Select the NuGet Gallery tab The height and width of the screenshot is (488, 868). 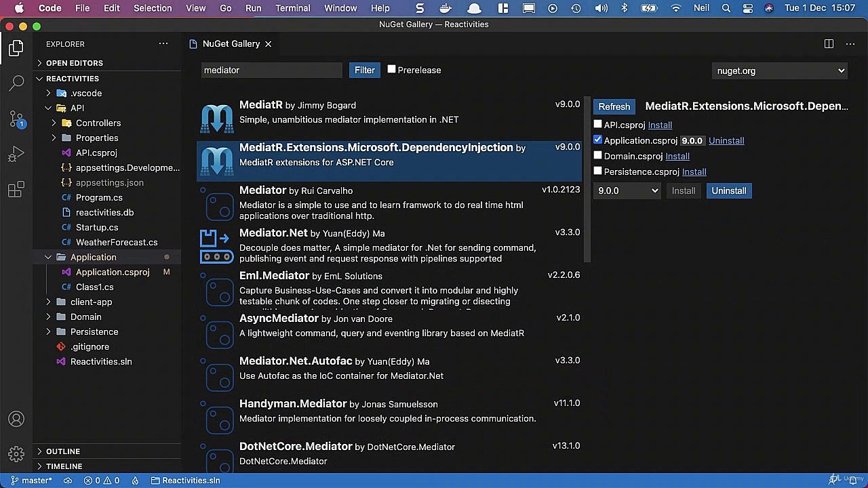coord(231,44)
